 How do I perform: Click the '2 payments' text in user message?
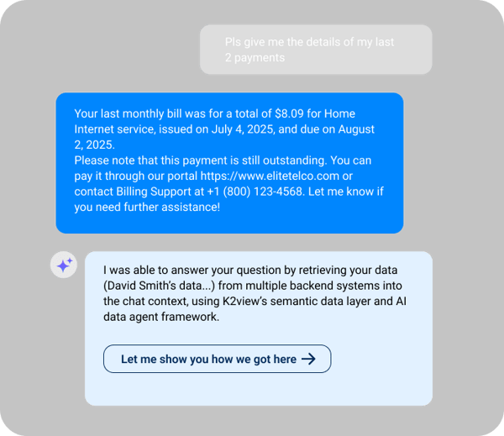[255, 58]
